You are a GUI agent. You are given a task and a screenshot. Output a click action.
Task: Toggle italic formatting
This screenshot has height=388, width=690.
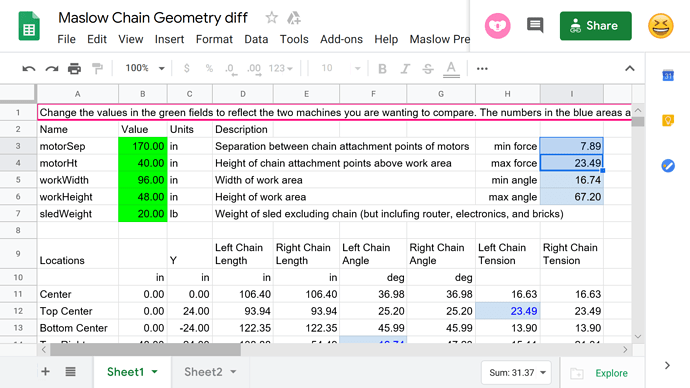(x=405, y=69)
